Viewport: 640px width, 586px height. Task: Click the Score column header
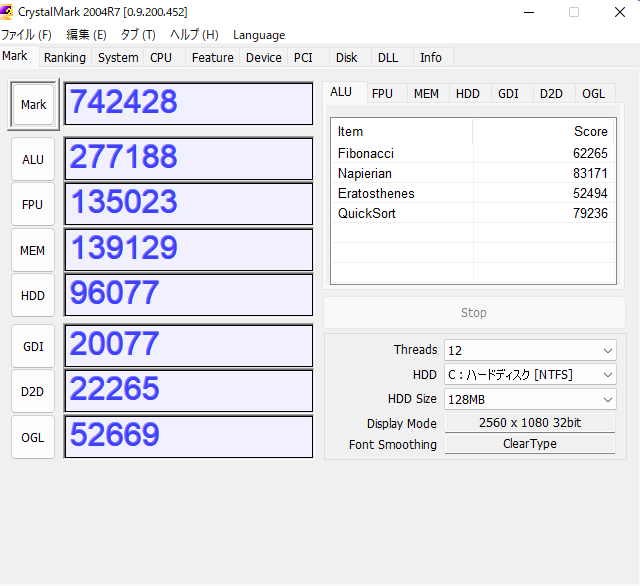click(x=543, y=131)
